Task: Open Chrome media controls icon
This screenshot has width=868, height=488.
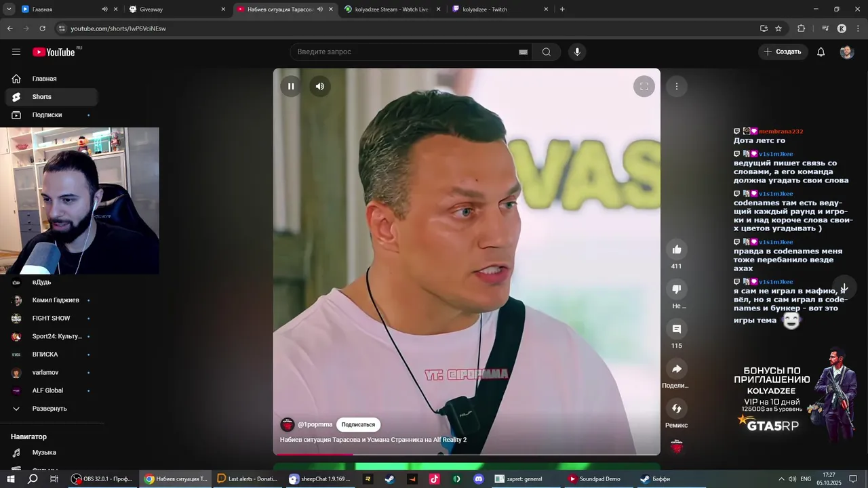Action: (825, 28)
